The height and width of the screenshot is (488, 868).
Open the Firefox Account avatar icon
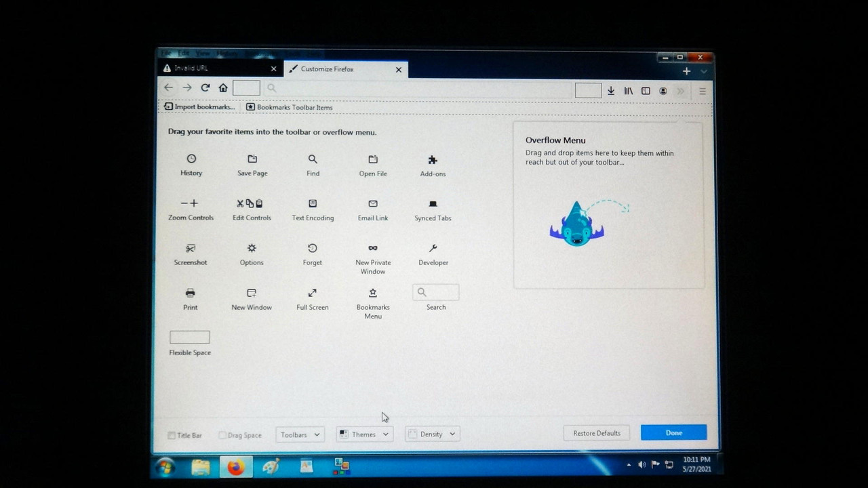tap(663, 91)
